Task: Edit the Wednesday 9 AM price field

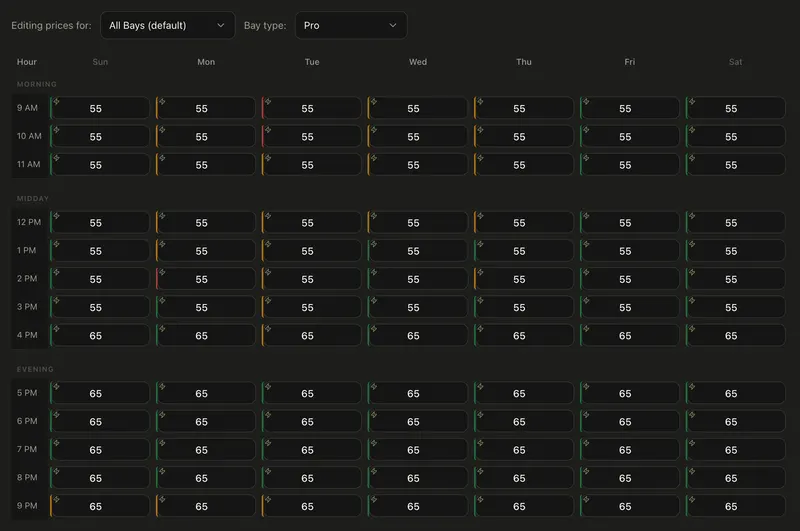Action: click(x=417, y=108)
